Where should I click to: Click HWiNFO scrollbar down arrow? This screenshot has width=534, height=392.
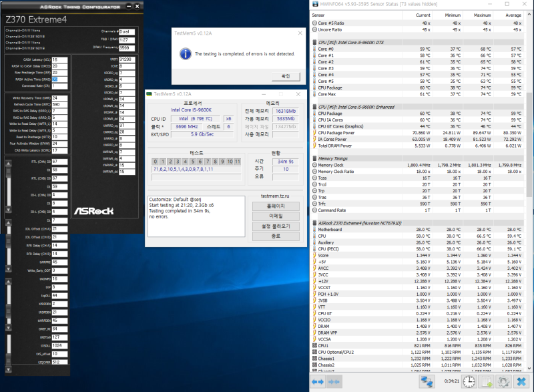529,369
